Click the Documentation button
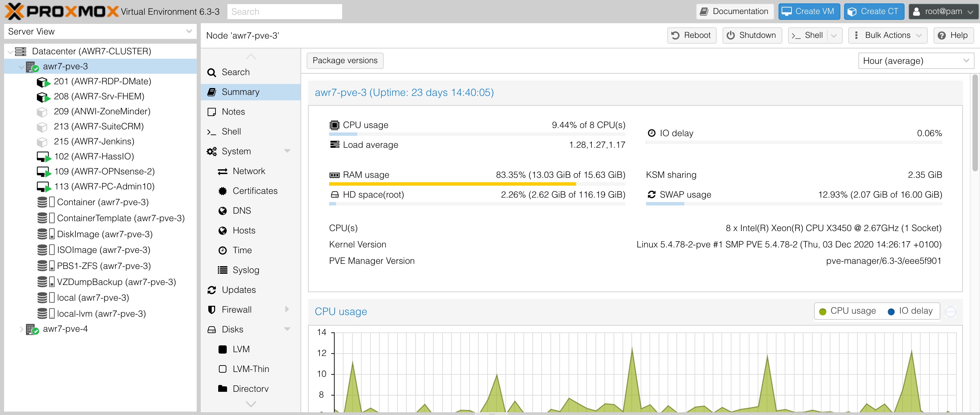The height and width of the screenshot is (415, 980). 734,11
